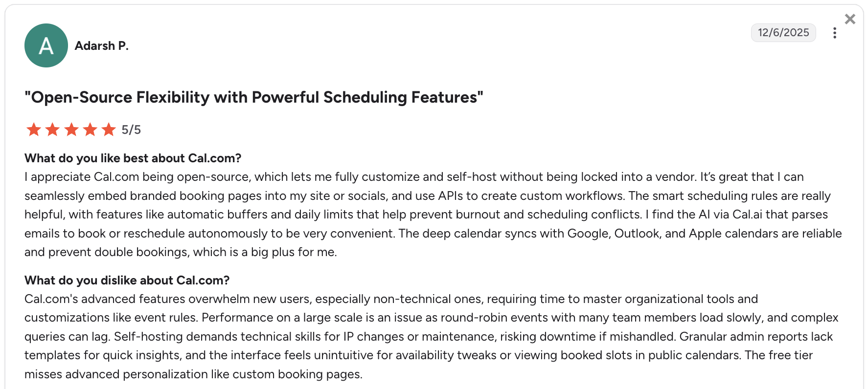Click "What do you like best about Cal.com?" heading
The width and height of the screenshot is (868, 389).
pos(133,158)
